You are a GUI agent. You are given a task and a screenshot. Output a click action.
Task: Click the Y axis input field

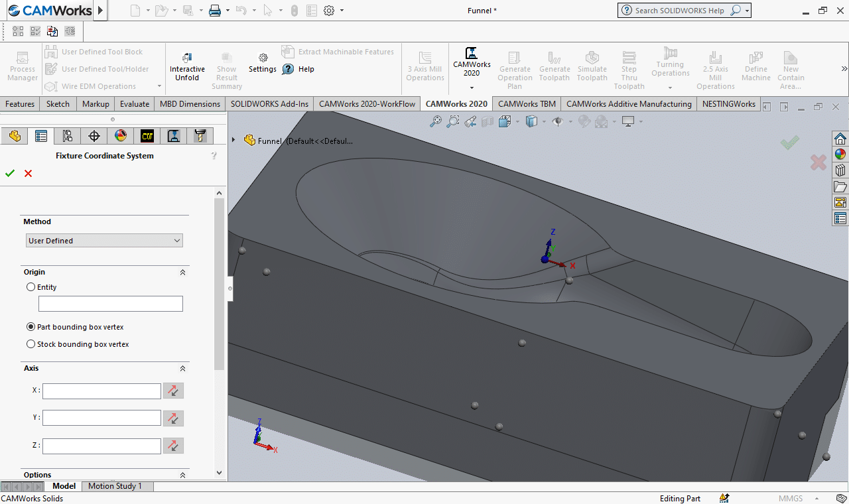click(101, 418)
